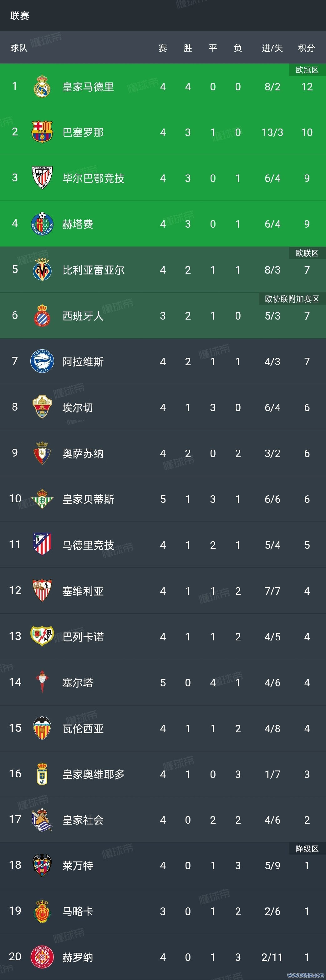Open the Athletic Bilbao crest icon
The height and width of the screenshot is (980, 326).
(42, 178)
